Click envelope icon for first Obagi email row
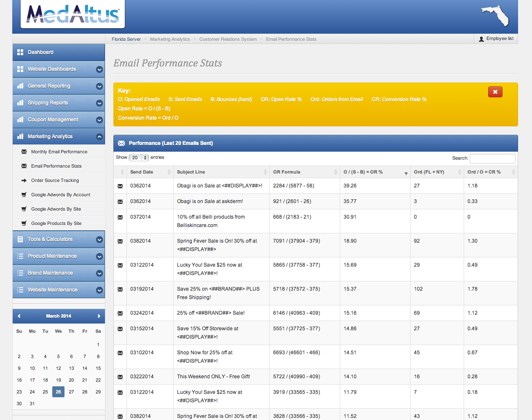 click(x=120, y=186)
